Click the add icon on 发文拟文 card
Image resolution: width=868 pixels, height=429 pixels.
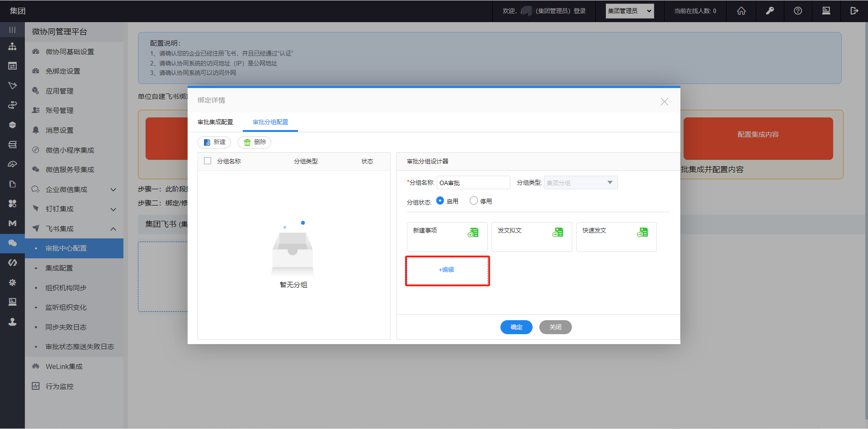tap(557, 233)
